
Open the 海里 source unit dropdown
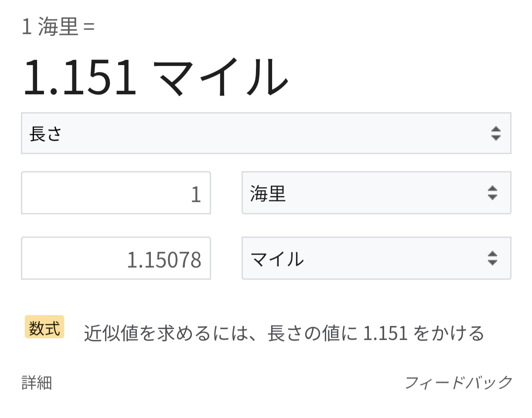click(x=376, y=193)
